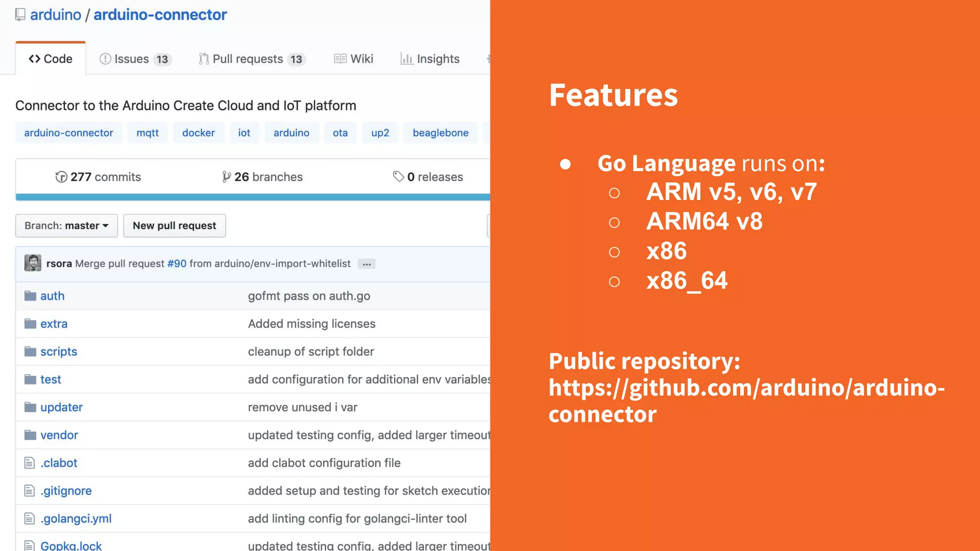Click the .clabot file icon
This screenshot has height=551, width=980.
click(x=30, y=463)
